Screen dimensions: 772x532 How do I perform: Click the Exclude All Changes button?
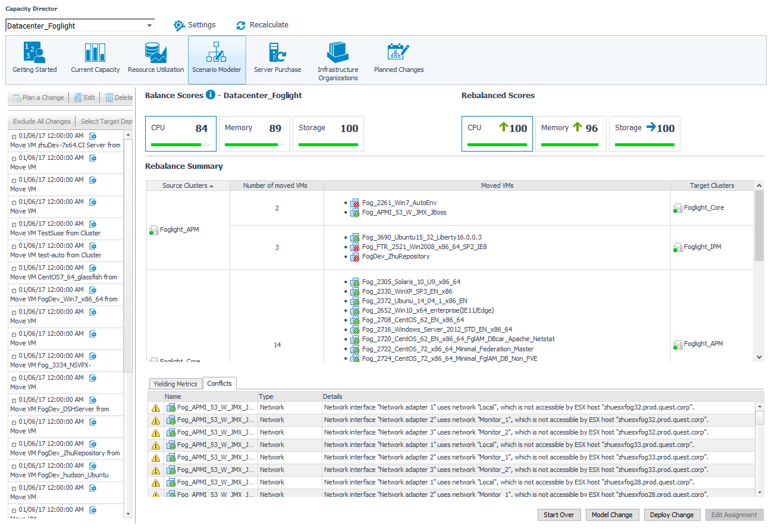tap(42, 121)
